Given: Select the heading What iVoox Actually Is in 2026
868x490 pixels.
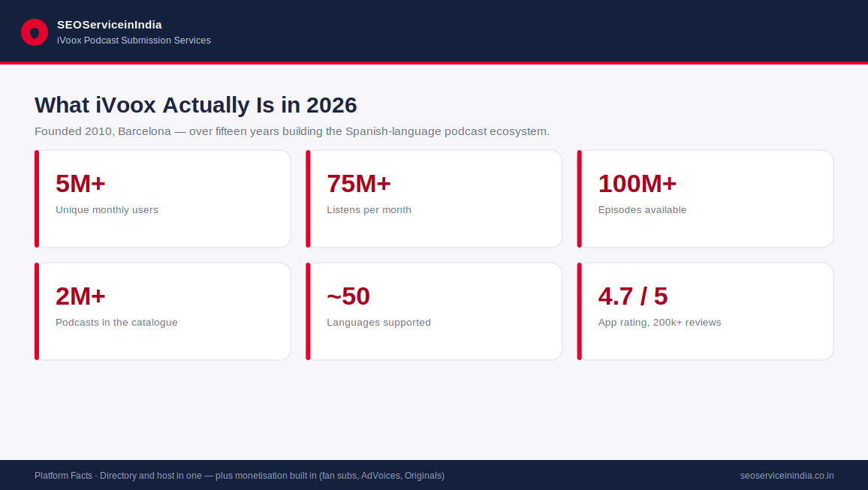Looking at the screenshot, I should point(196,105).
